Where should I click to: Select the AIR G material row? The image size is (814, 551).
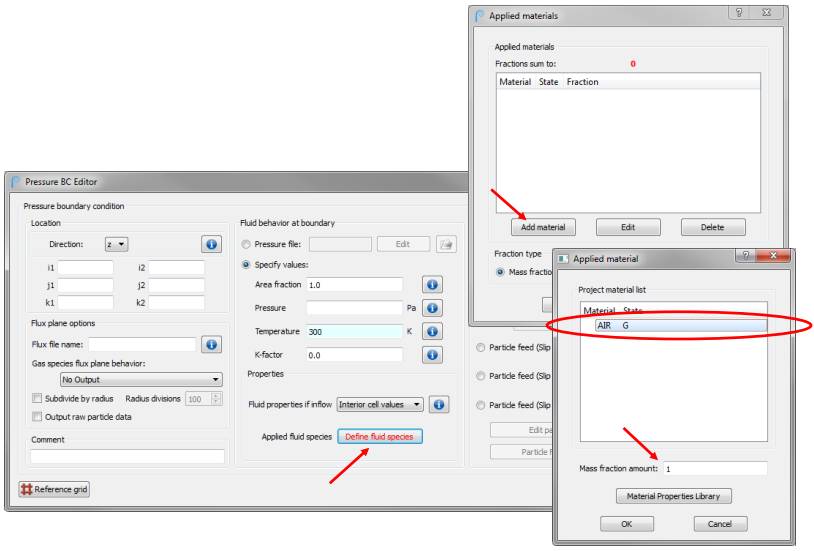tap(681, 326)
